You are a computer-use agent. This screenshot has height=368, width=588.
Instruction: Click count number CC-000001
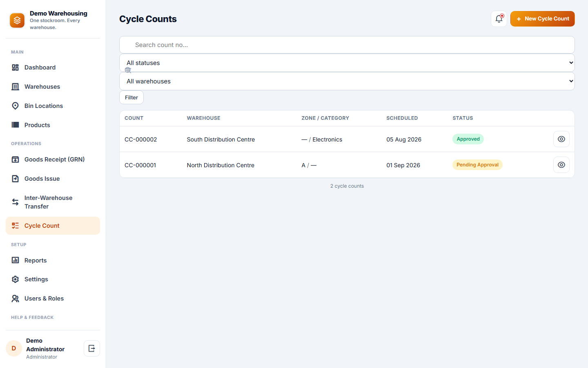click(x=140, y=165)
